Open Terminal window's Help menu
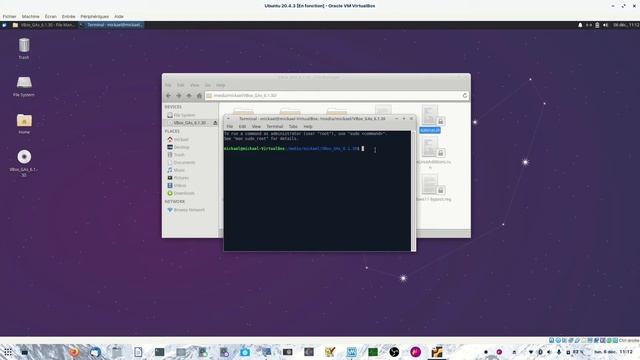This screenshot has width=640, height=360. click(308, 127)
